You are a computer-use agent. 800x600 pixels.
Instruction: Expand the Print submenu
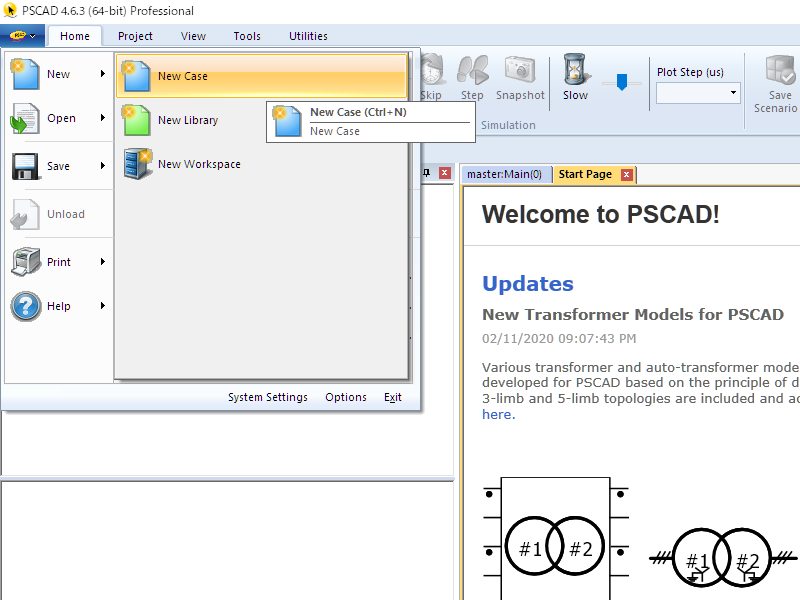pos(60,262)
